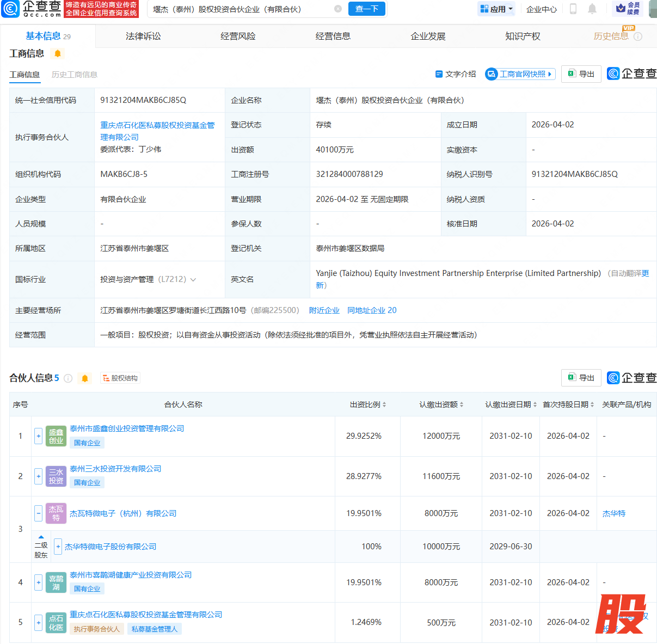Image resolution: width=657 pixels, height=644 pixels.
Task: Switch to 历史工商信息 sub-tab
Action: click(75, 75)
